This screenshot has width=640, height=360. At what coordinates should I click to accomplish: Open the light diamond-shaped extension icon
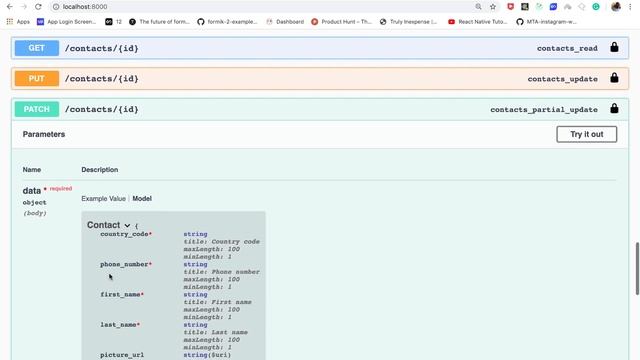coord(582,7)
